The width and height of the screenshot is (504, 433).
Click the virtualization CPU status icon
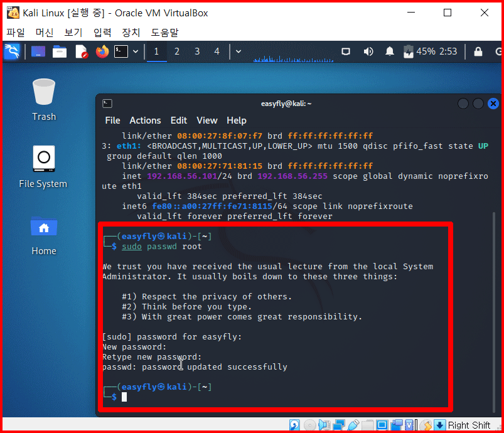coord(410,425)
